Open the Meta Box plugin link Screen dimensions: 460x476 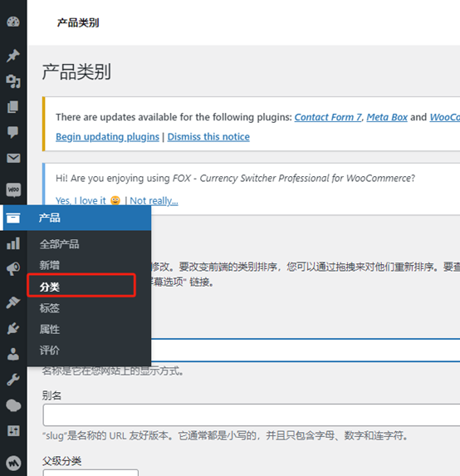387,117
